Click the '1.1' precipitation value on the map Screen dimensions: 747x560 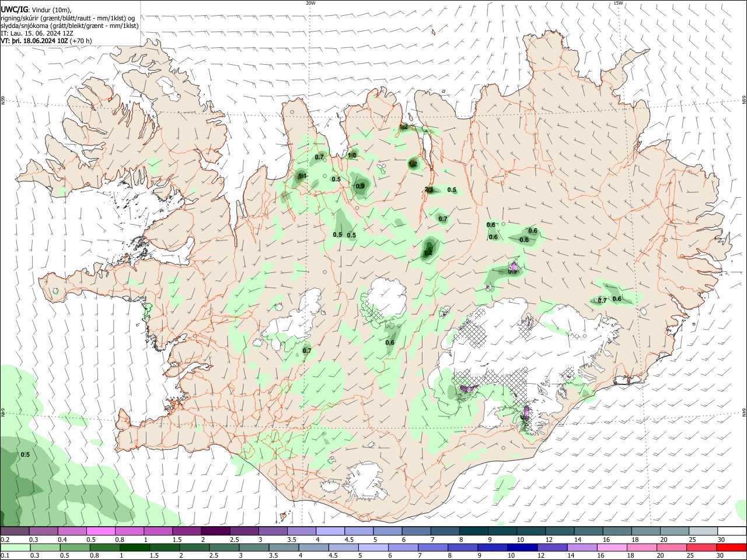click(x=302, y=176)
